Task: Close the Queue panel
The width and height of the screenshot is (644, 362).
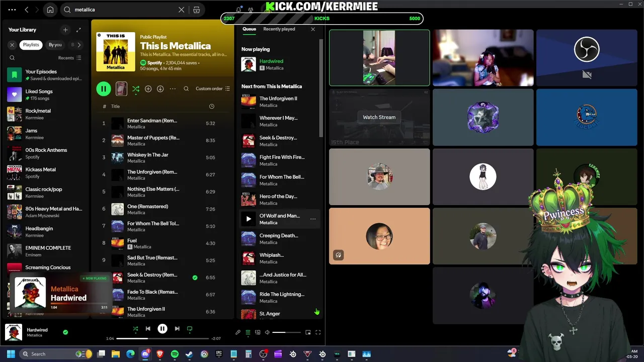Action: click(x=313, y=29)
